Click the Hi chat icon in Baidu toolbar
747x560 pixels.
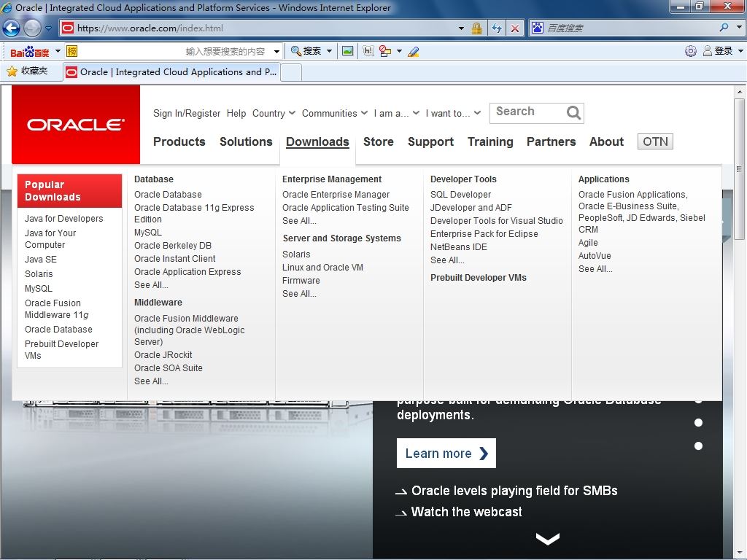pos(368,51)
